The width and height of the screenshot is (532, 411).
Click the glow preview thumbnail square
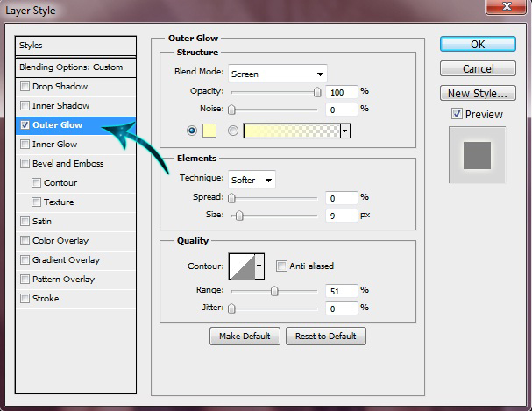tap(477, 155)
